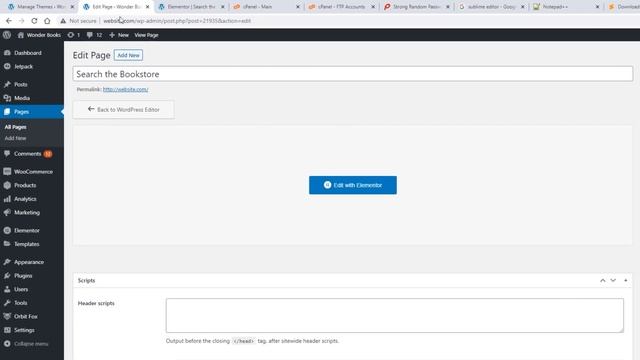Click the plus New icon in admin bar
The image size is (640, 360).
(x=112, y=35)
